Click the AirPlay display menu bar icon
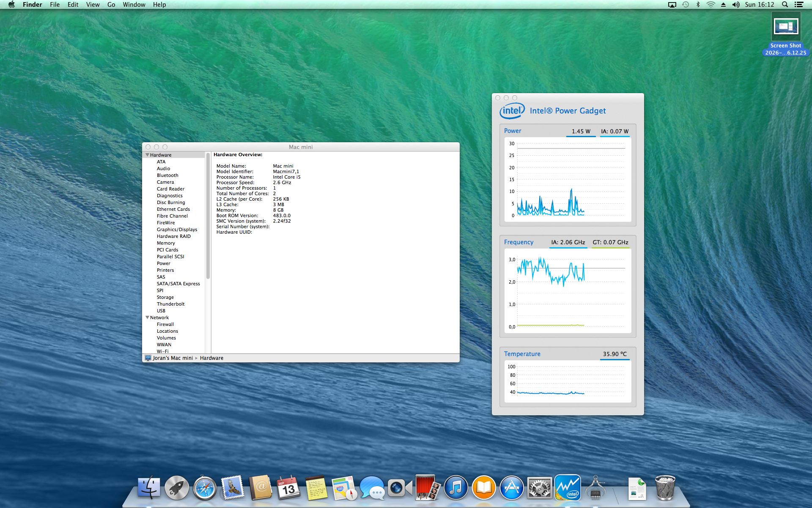 672,5
